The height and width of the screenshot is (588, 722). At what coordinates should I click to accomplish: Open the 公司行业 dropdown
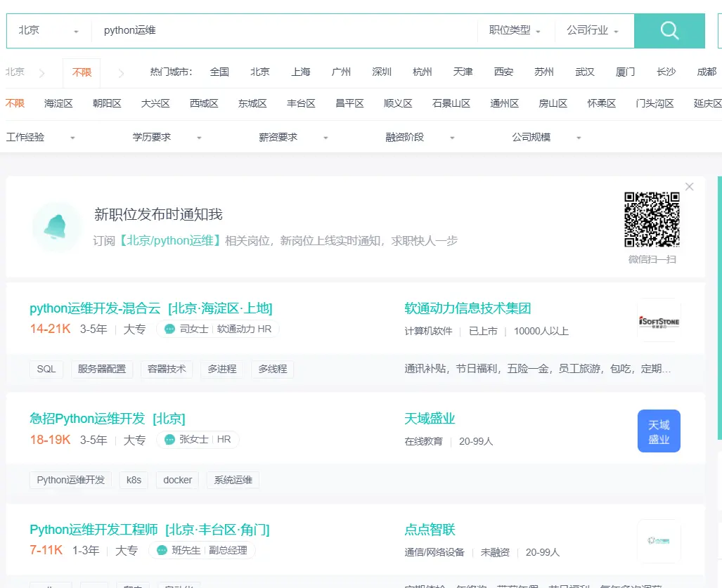click(x=593, y=30)
